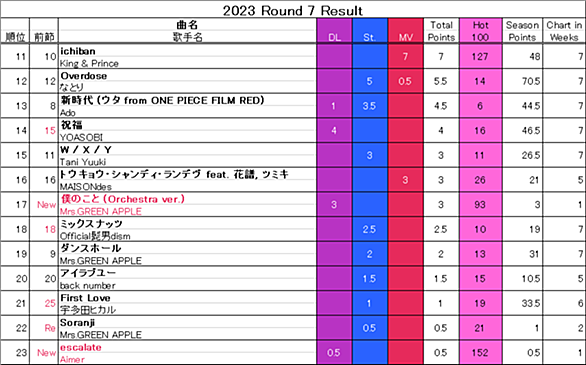
Task: Click the red 'escalate' song title
Action: tap(81, 347)
